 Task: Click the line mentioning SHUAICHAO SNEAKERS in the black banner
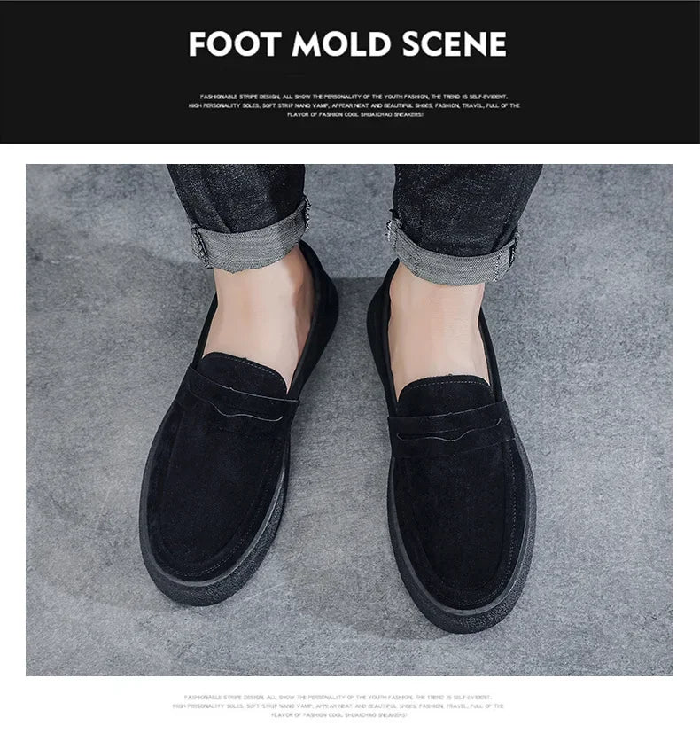click(354, 114)
